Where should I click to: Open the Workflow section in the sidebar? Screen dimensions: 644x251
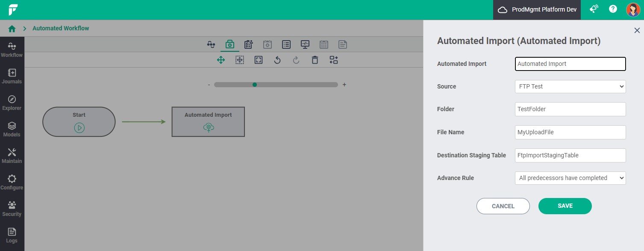pyautogui.click(x=12, y=50)
